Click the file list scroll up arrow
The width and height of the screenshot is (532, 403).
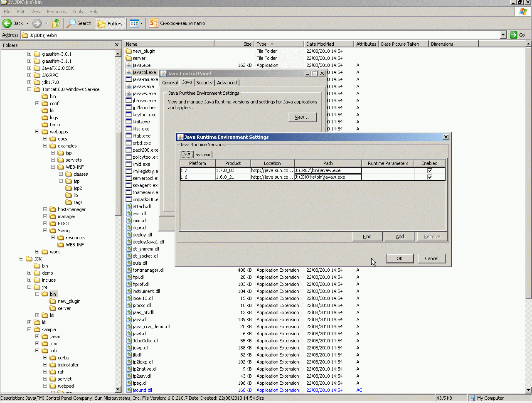click(529, 44)
